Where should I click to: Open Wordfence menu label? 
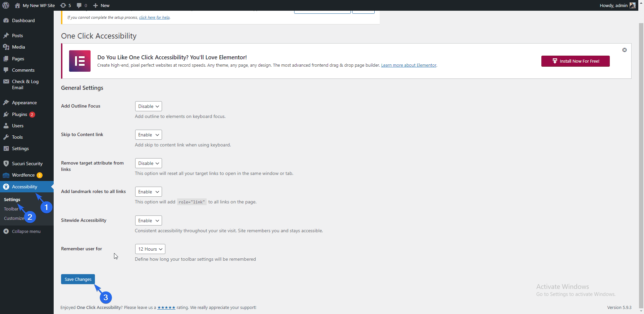pos(23,175)
